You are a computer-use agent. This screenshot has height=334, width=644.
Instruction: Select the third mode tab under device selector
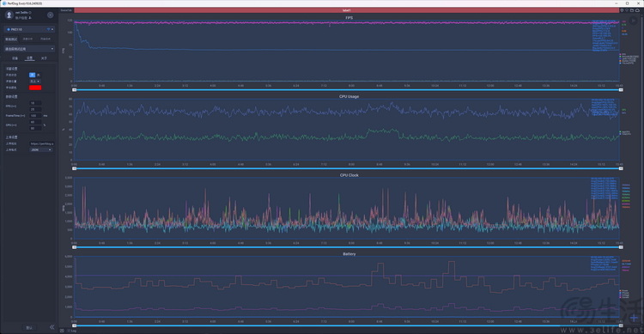46,39
